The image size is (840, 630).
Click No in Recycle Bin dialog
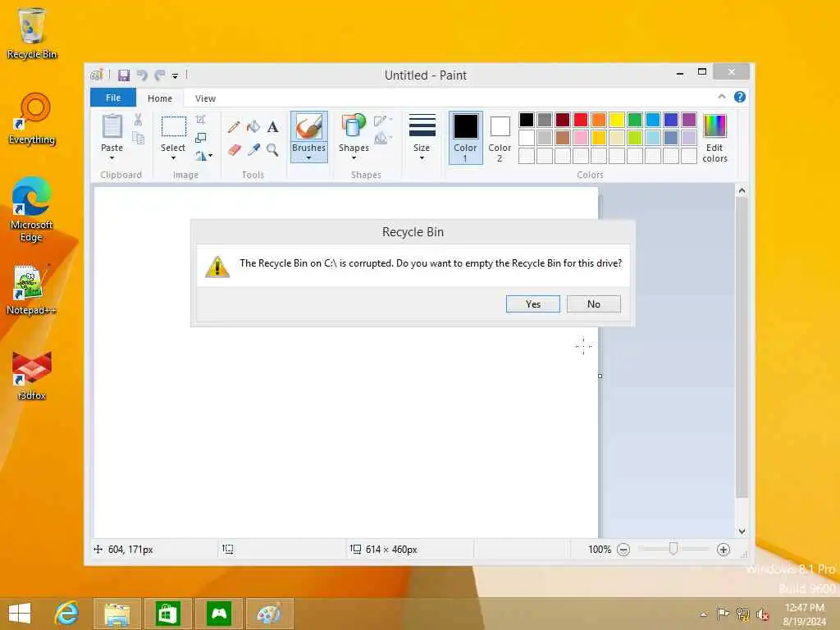(x=594, y=304)
